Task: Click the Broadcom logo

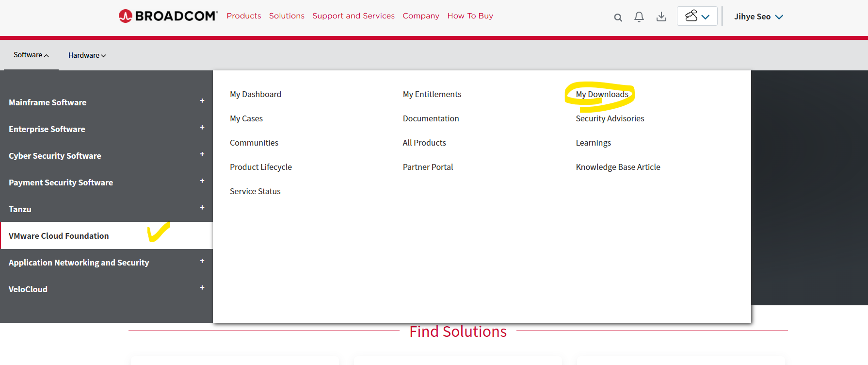Action: click(x=168, y=16)
